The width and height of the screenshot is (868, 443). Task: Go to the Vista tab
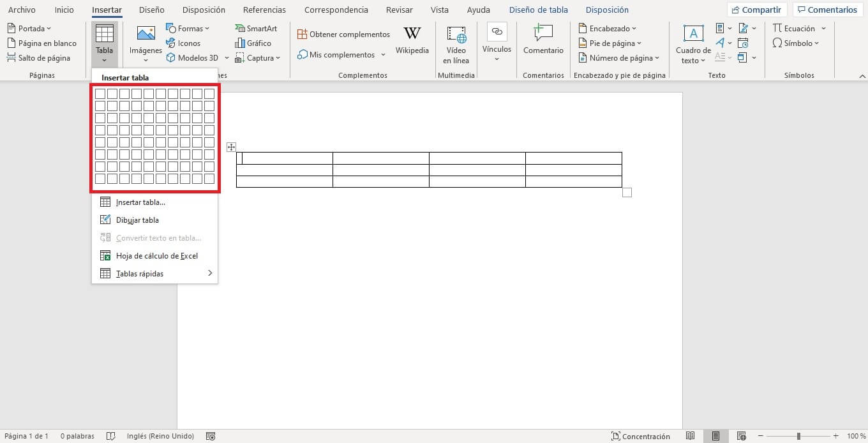pyautogui.click(x=439, y=10)
